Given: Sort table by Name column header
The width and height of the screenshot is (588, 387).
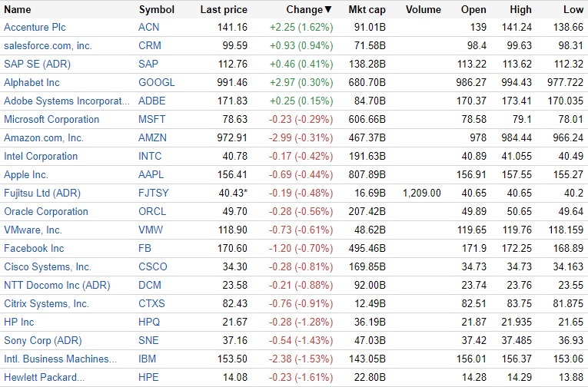Looking at the screenshot, I should click(x=18, y=10).
